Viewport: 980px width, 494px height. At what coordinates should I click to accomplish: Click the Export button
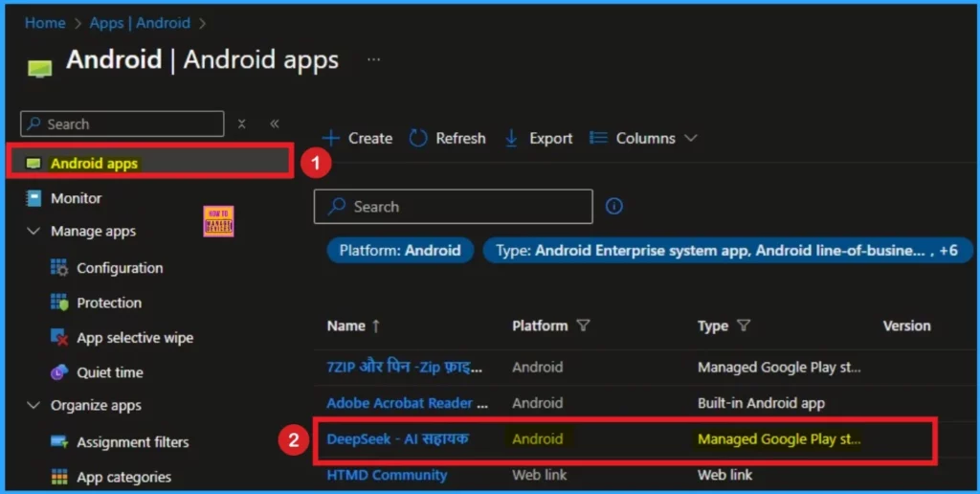click(539, 138)
